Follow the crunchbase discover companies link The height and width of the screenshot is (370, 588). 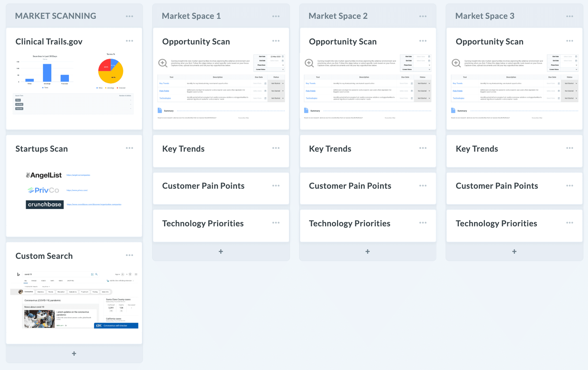(94, 204)
